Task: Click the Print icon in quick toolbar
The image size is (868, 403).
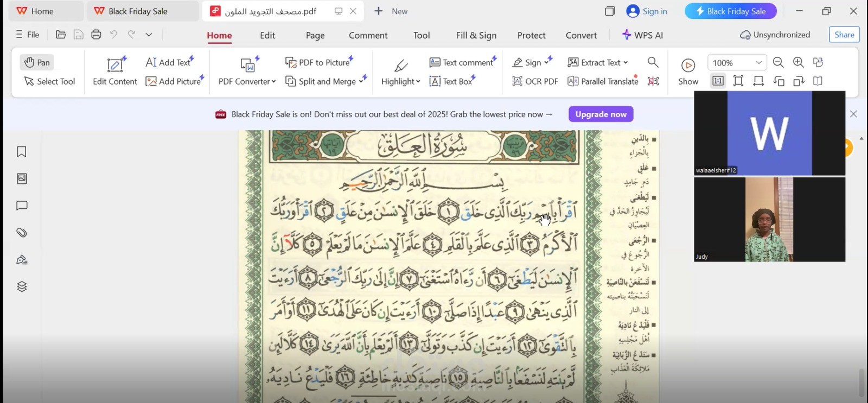Action: pyautogui.click(x=96, y=35)
